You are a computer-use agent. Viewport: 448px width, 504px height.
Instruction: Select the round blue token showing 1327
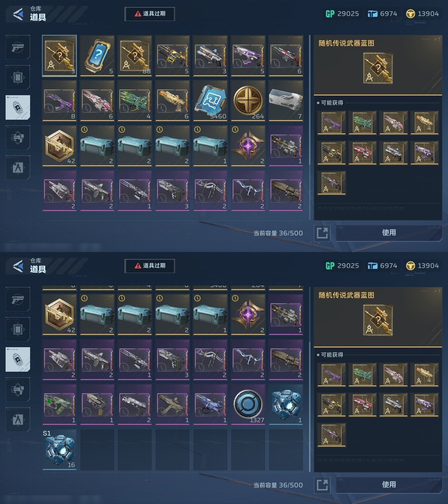pos(248,405)
